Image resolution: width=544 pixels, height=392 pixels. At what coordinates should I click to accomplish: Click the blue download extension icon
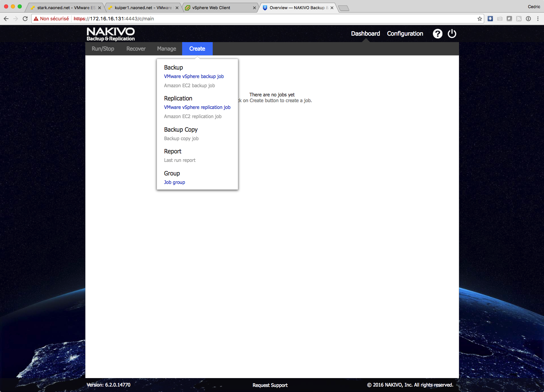pos(490,19)
